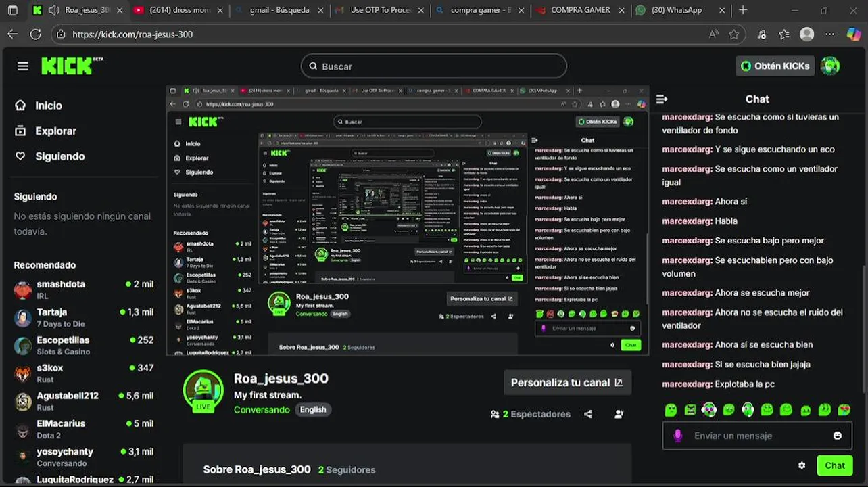Screen dimensions: 868x487
Task: Open the Siguiendo sidebar section link
Action: 50,156
